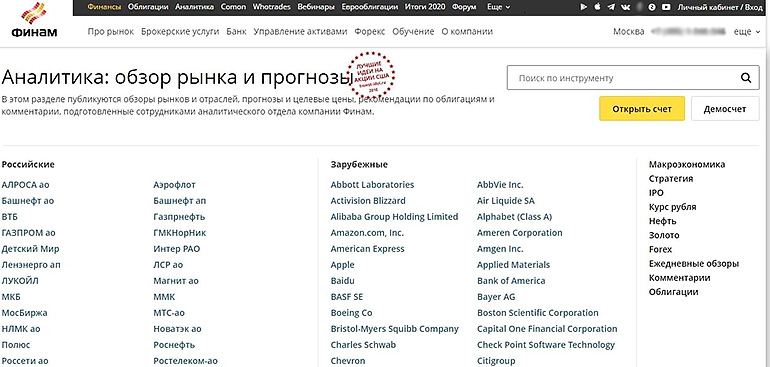
Task: Open the Макроэкономика category
Action: [x=687, y=165]
